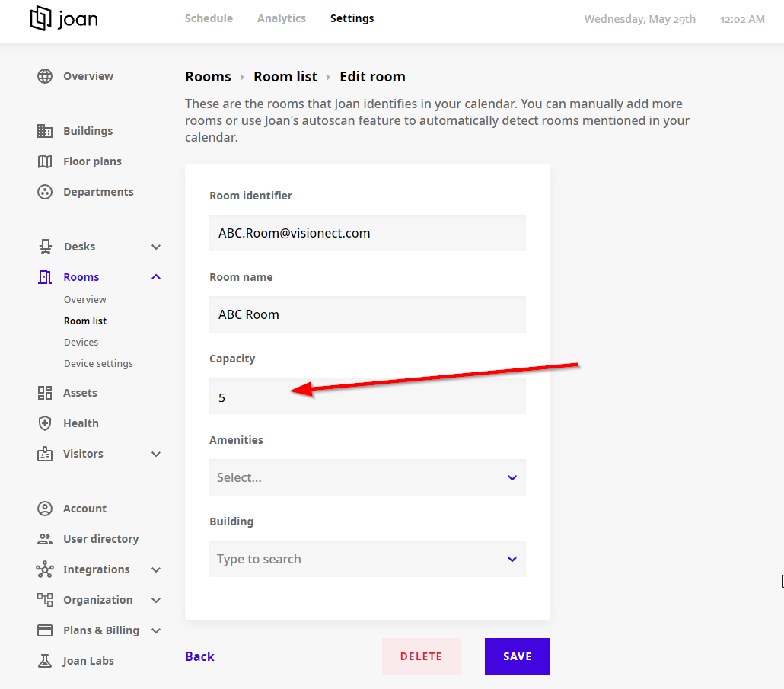Click the Departments icon

coord(45,192)
